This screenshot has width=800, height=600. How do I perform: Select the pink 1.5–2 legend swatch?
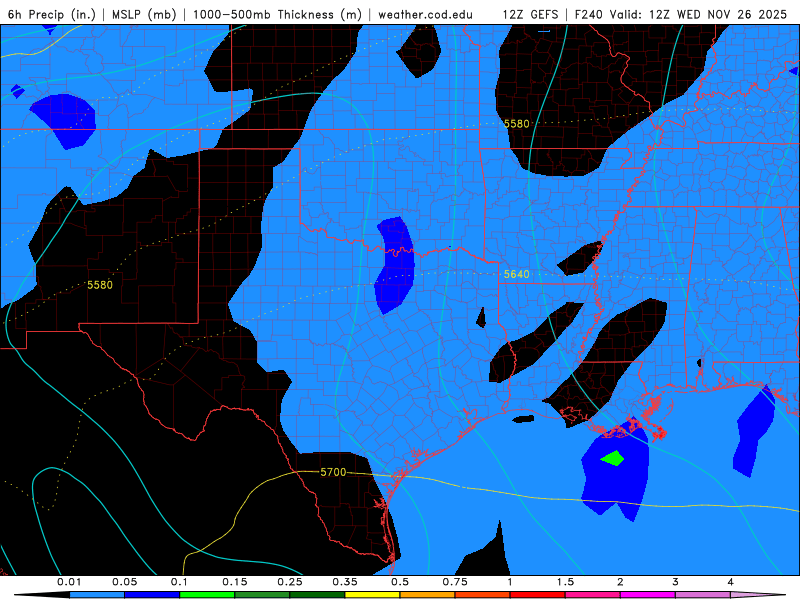coord(593,595)
